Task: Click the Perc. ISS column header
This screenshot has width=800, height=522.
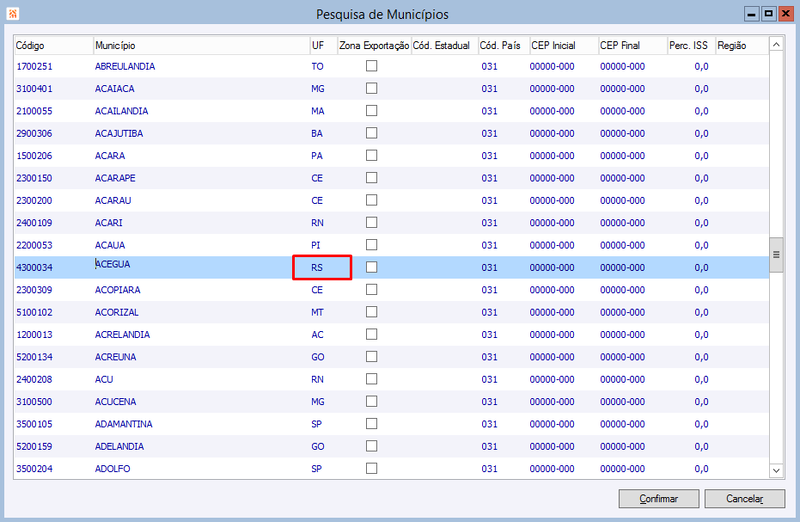Action: click(x=691, y=45)
